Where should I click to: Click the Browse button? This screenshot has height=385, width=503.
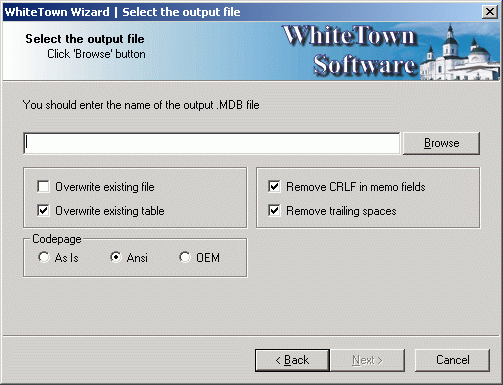coord(441,143)
